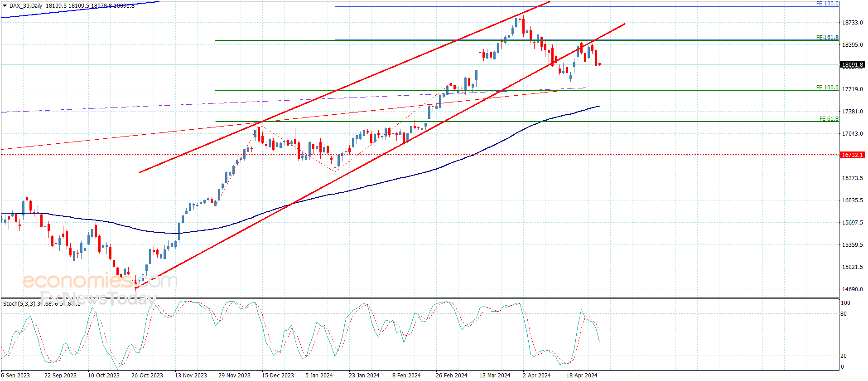Click price axis value 16373.5
The width and height of the screenshot is (868, 381).
[852, 178]
